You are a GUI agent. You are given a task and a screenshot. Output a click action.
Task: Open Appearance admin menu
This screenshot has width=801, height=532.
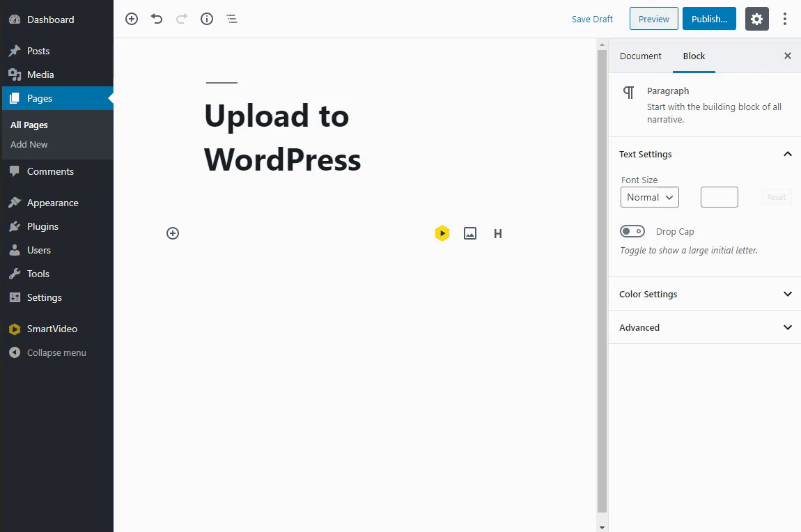tap(56, 203)
